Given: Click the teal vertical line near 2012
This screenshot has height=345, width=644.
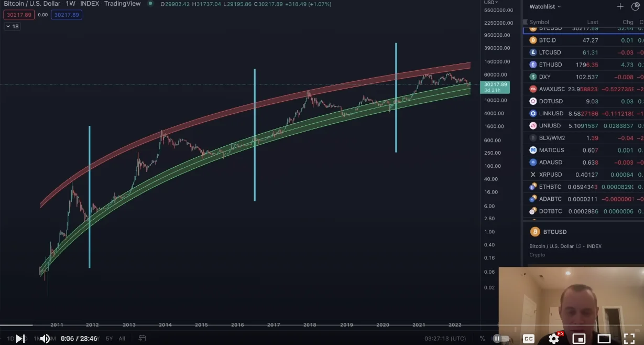Looking at the screenshot, I should (x=90, y=197).
